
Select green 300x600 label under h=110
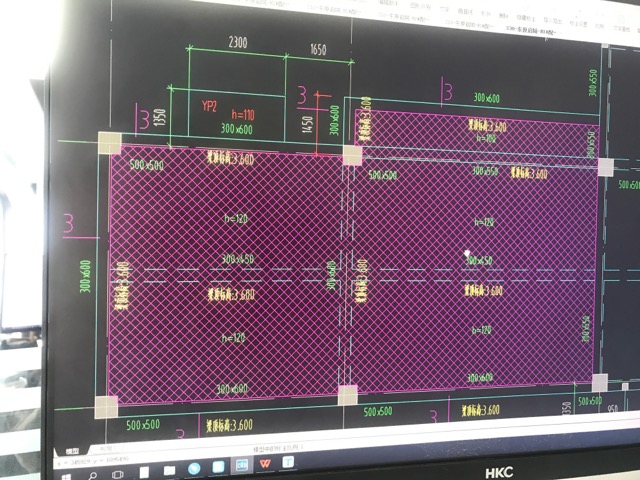237,129
